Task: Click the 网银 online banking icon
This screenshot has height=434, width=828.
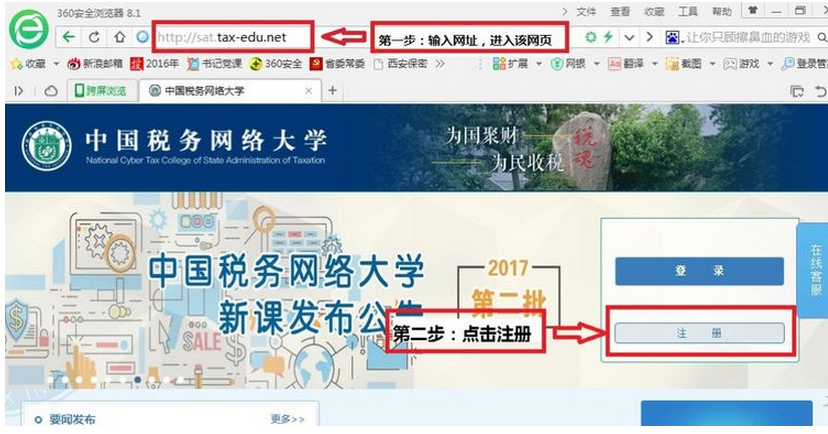Action: tap(557, 64)
